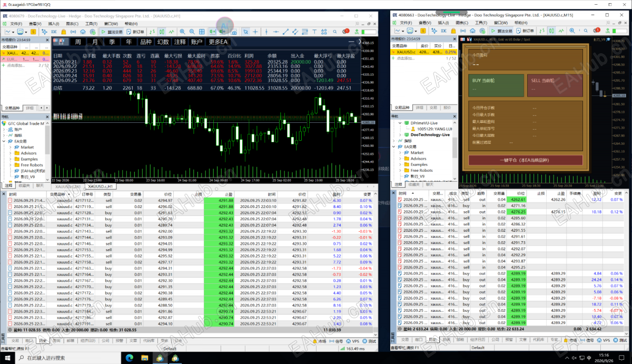Click 新订单 button in right window
The height and width of the screenshot is (364, 632).
pyautogui.click(x=525, y=31)
